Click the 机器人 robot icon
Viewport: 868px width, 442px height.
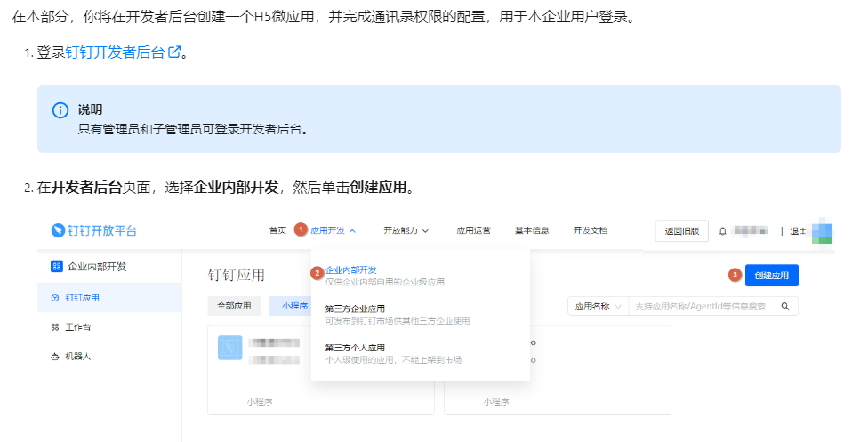click(x=55, y=357)
